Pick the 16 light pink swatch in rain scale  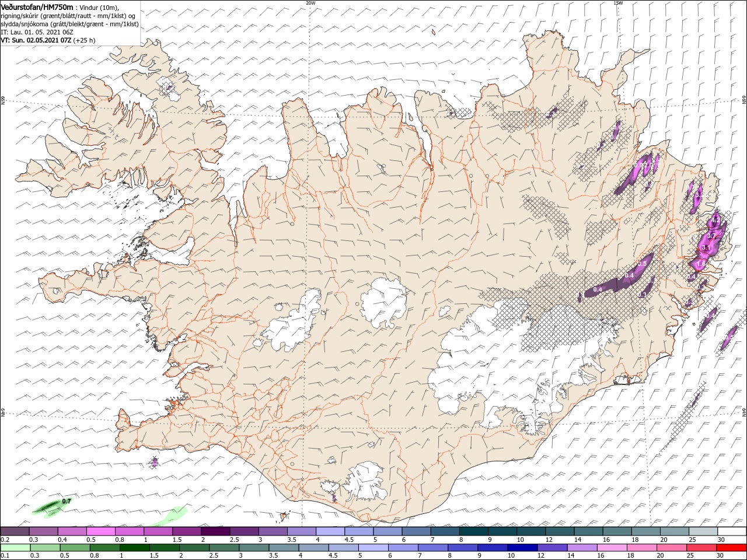[x=613, y=548]
